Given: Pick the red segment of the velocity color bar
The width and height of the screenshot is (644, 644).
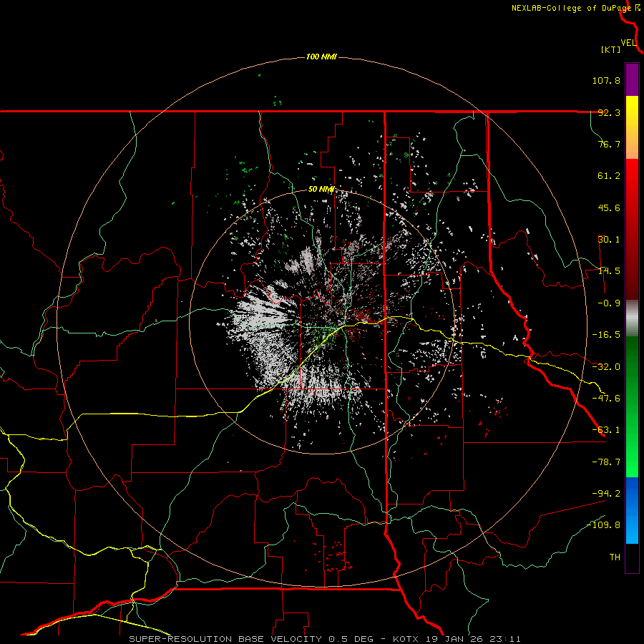Looking at the screenshot, I should point(632,229).
